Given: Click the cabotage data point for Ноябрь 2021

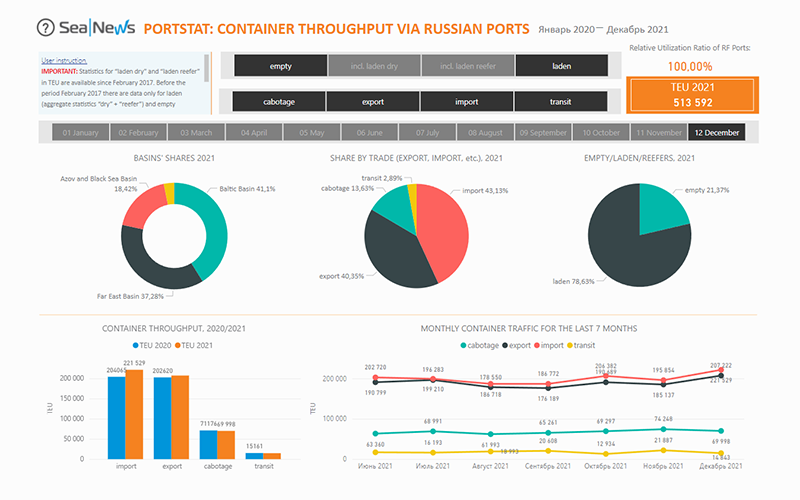Looking at the screenshot, I should click(663, 429).
